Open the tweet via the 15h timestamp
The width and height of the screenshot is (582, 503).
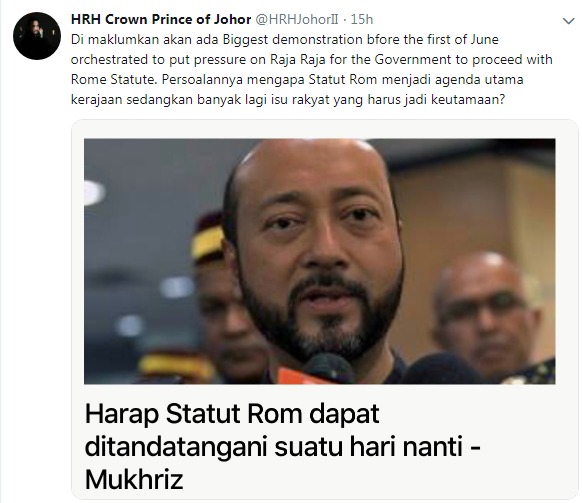362,19
